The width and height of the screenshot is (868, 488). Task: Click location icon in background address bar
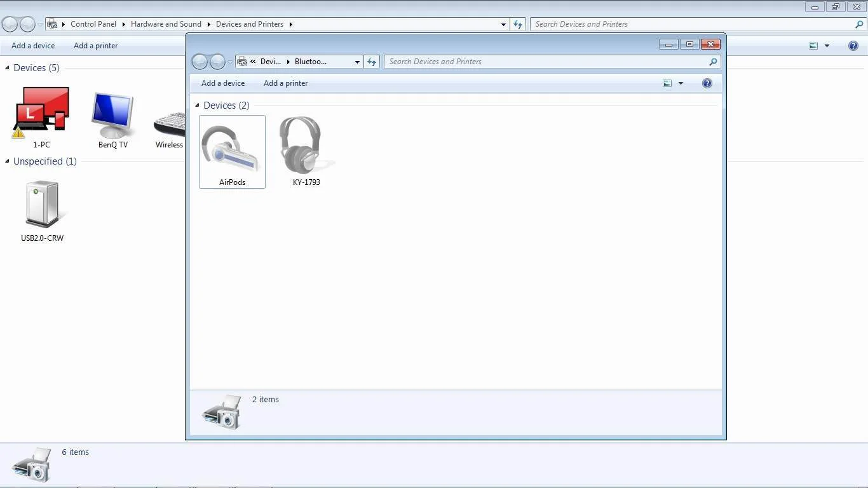click(52, 24)
